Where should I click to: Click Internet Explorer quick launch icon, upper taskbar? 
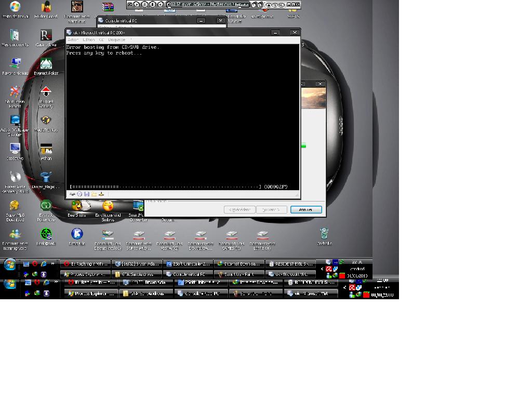[x=44, y=263]
